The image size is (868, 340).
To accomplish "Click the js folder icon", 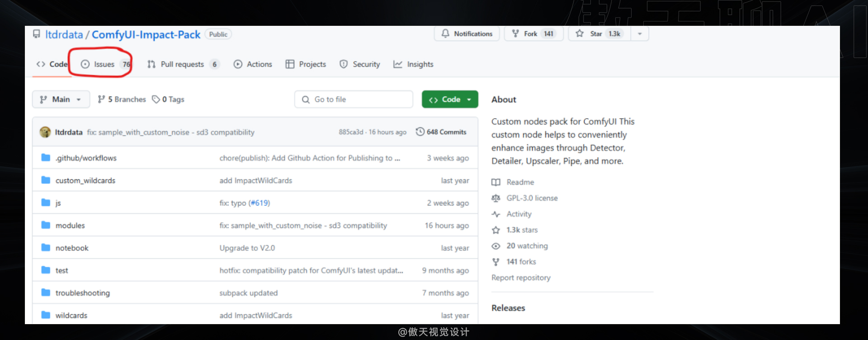I will [46, 202].
